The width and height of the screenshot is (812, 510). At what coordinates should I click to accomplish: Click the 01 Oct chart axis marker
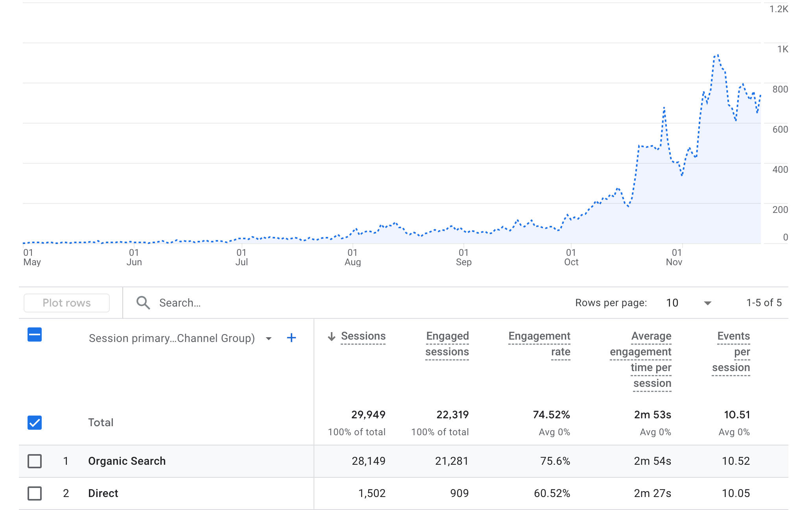(571, 257)
